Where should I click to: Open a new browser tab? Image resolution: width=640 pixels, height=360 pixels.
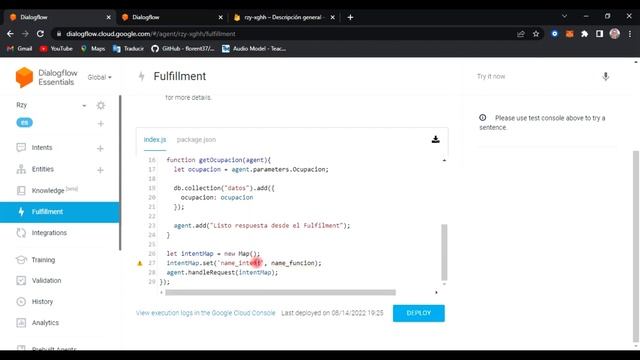[350, 17]
